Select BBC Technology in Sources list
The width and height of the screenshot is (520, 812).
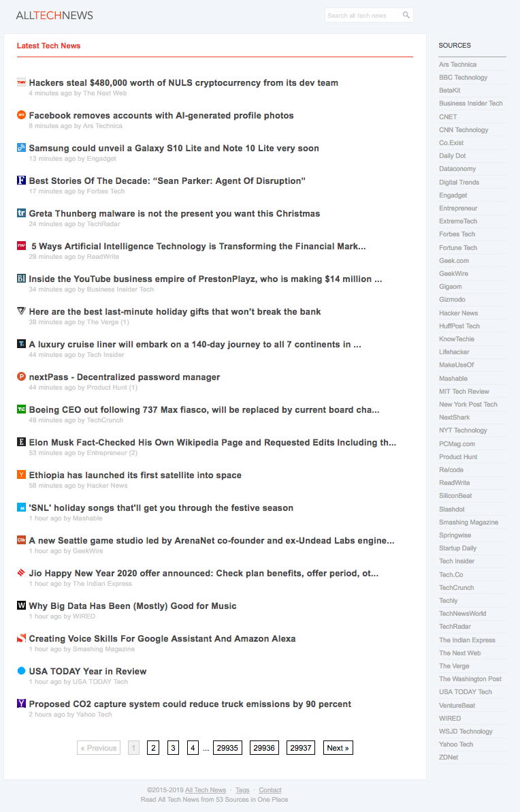click(463, 77)
